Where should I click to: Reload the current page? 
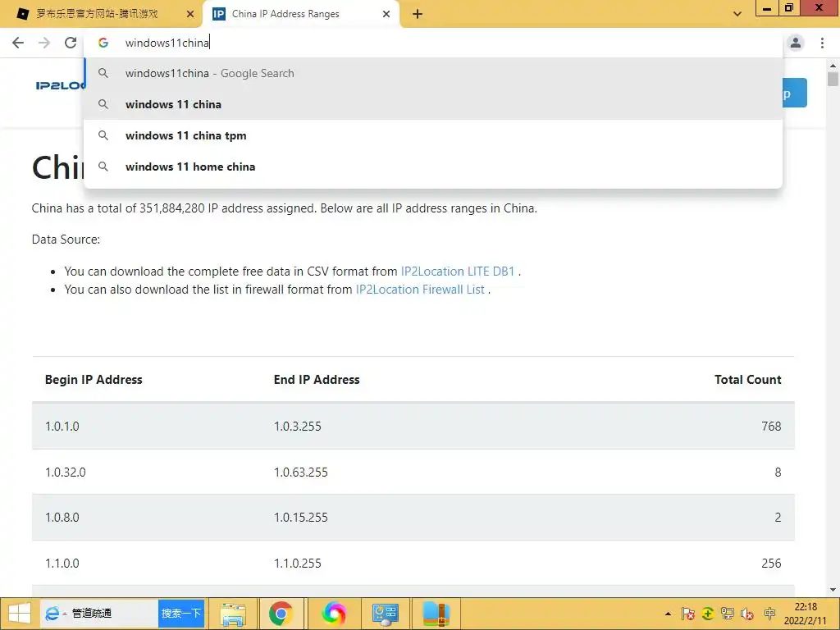click(71, 43)
